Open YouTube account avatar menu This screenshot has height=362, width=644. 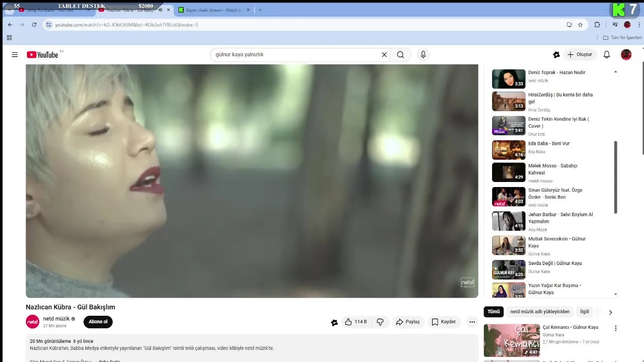(x=626, y=55)
